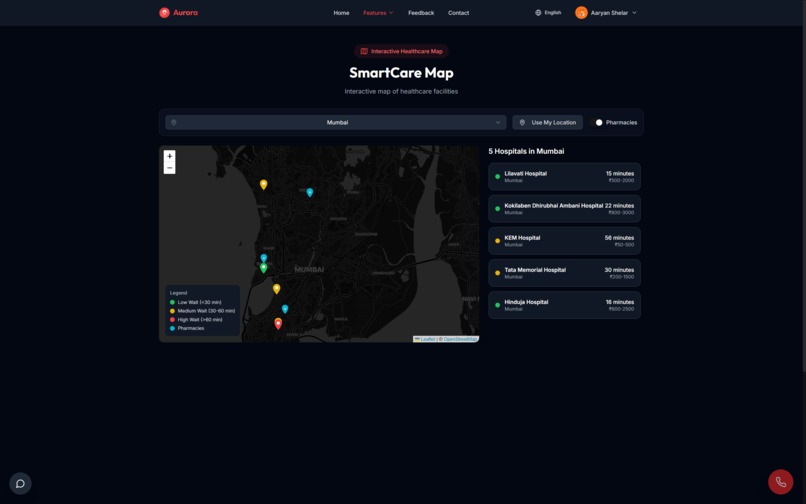Select the red high-wait hospital marker
The height and width of the screenshot is (504, 806).
coord(278,323)
